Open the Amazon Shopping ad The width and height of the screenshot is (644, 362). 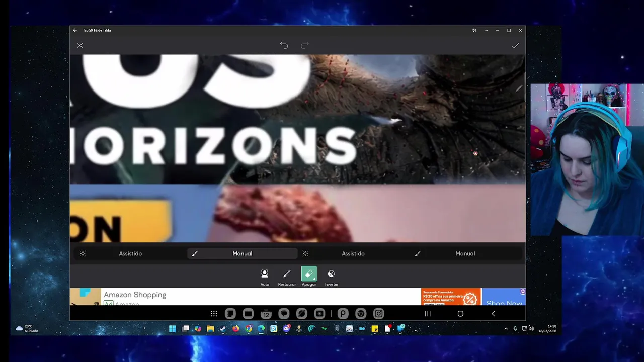tap(135, 295)
